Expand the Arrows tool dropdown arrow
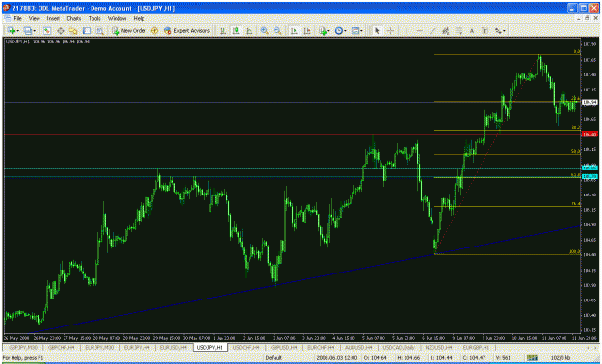 (504, 31)
